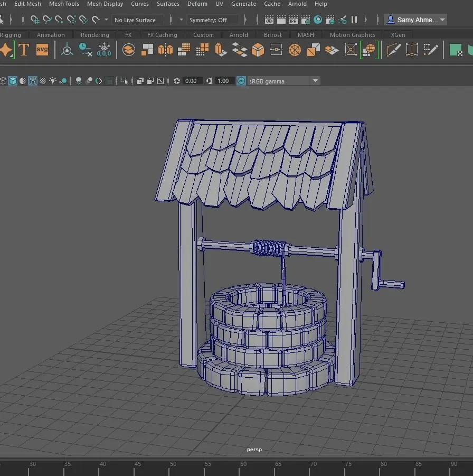This screenshot has width=473, height=476.
Task: Open Hypershade blue sphere icon
Action: coord(318,20)
